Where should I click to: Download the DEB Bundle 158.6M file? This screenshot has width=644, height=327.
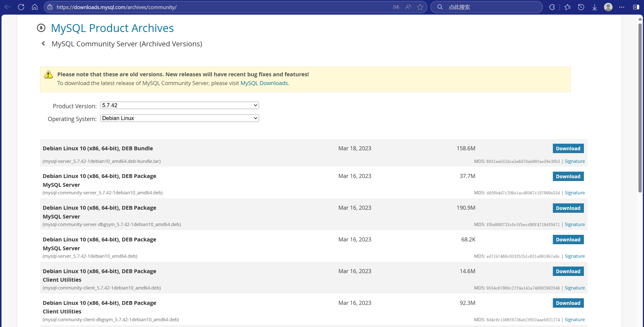(x=568, y=149)
